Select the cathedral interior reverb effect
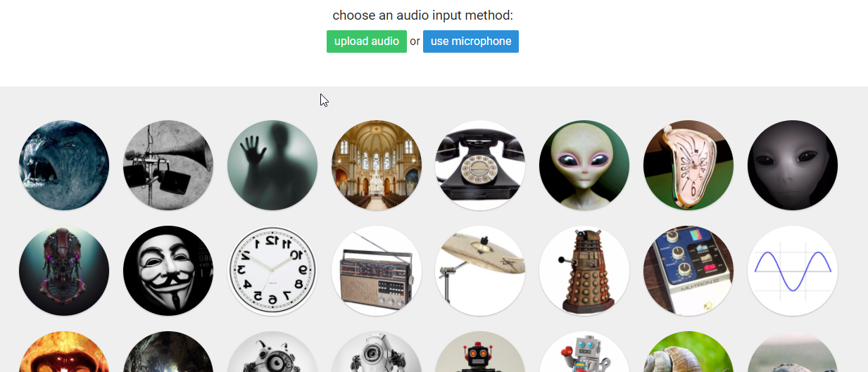The width and height of the screenshot is (868, 372). pyautogui.click(x=377, y=165)
